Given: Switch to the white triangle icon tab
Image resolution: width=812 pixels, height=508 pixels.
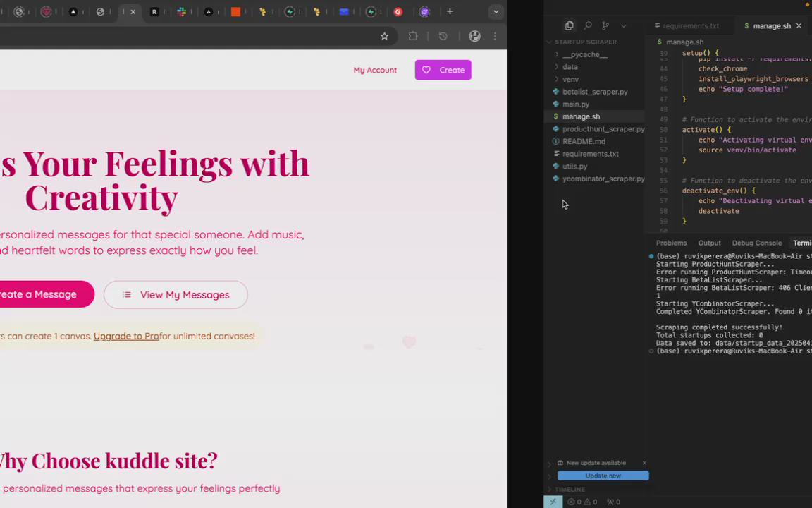Looking at the screenshot, I should pyautogui.click(x=73, y=11).
